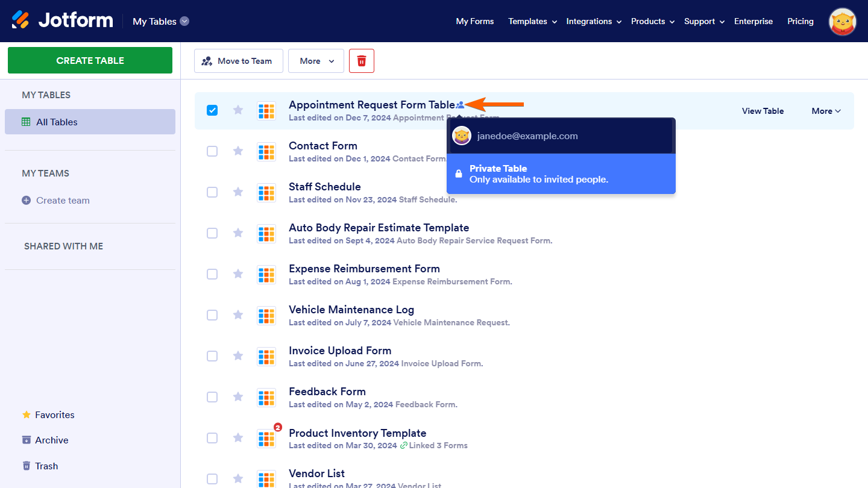This screenshot has height=488, width=868.
Task: Uncheck the Appointment Request Form Table checkbox
Action: tap(212, 110)
